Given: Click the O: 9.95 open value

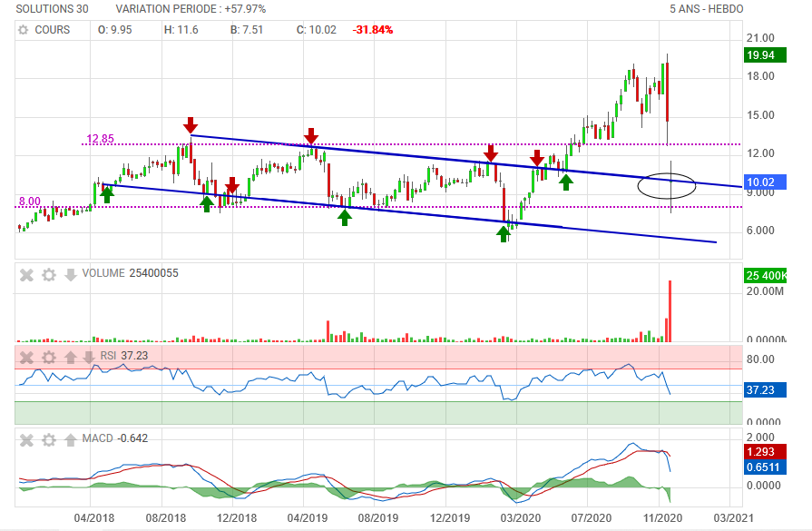Looking at the screenshot, I should (x=115, y=30).
